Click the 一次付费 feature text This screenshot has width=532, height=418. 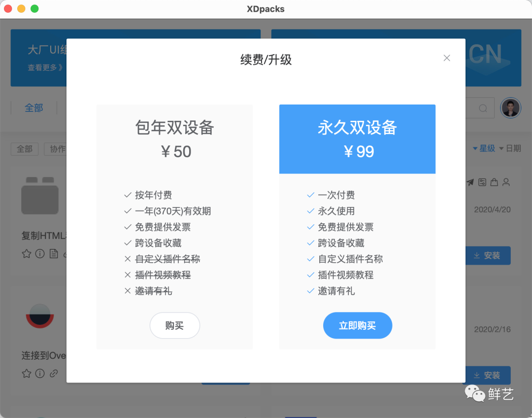point(336,195)
